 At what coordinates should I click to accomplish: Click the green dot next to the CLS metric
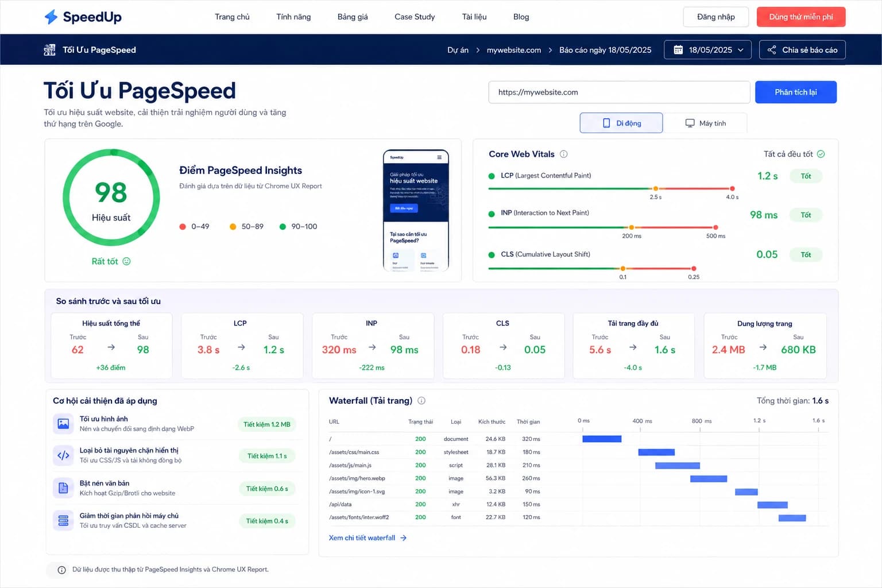[492, 255]
